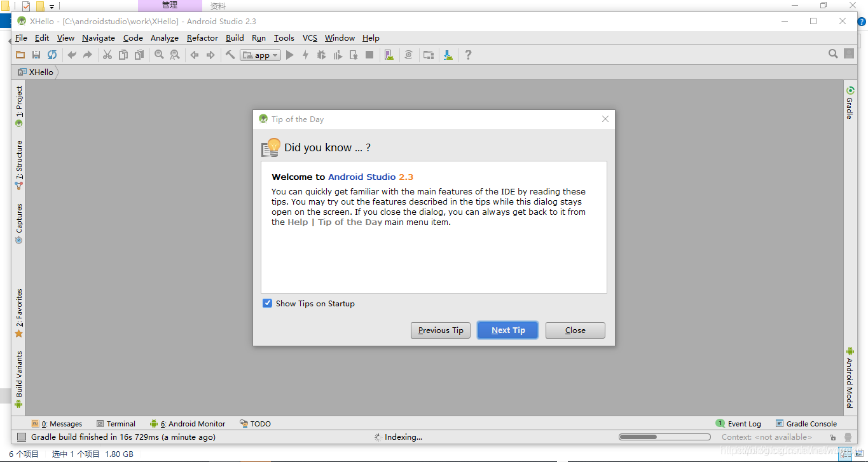This screenshot has width=868, height=462.
Task: Click the Cut scissors icon
Action: [107, 55]
